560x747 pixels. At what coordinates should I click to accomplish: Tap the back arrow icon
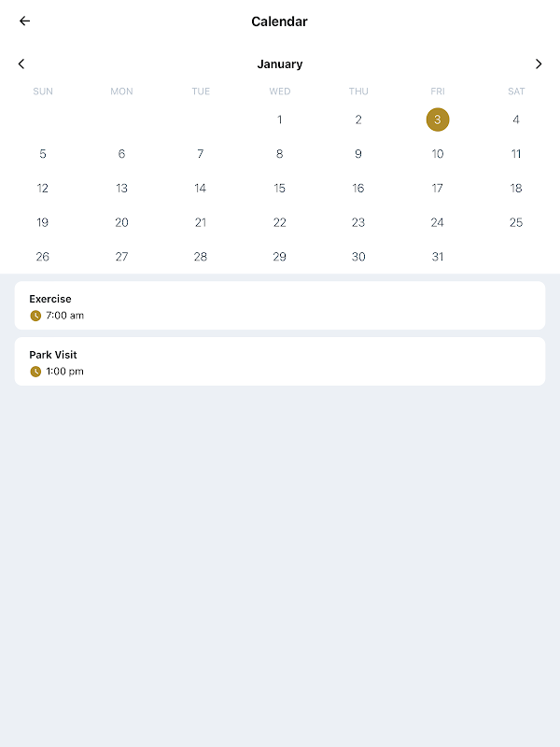point(24,21)
